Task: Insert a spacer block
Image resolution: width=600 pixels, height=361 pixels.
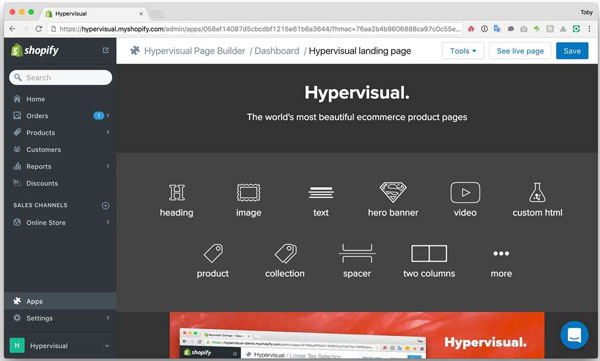Action: (357, 261)
